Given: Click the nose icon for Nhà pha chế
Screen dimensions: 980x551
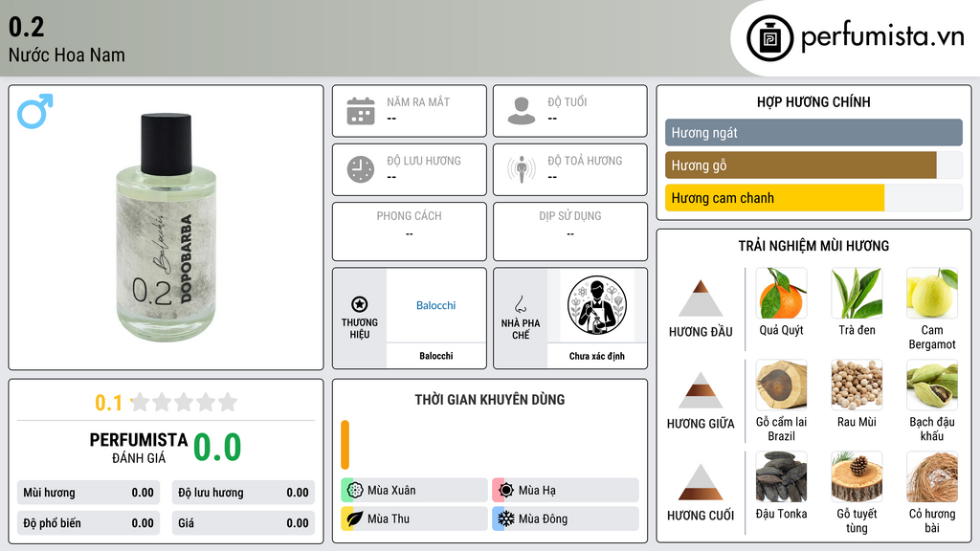Looking at the screenshot, I should [x=520, y=304].
